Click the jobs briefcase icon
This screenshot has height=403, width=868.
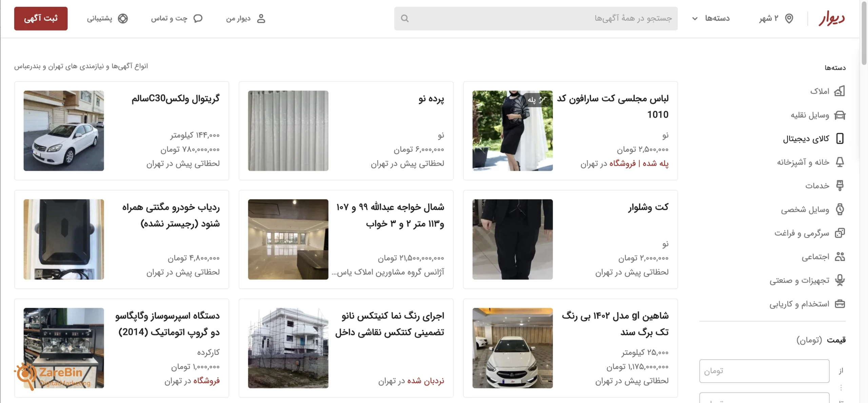(x=840, y=304)
